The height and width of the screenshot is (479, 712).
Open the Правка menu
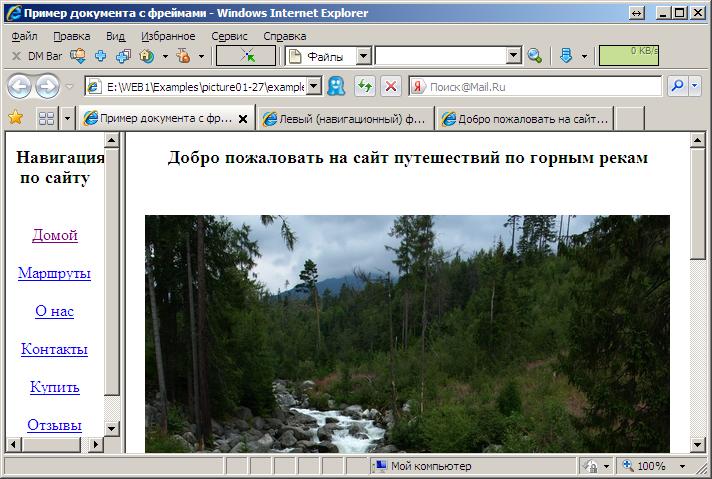coord(72,36)
